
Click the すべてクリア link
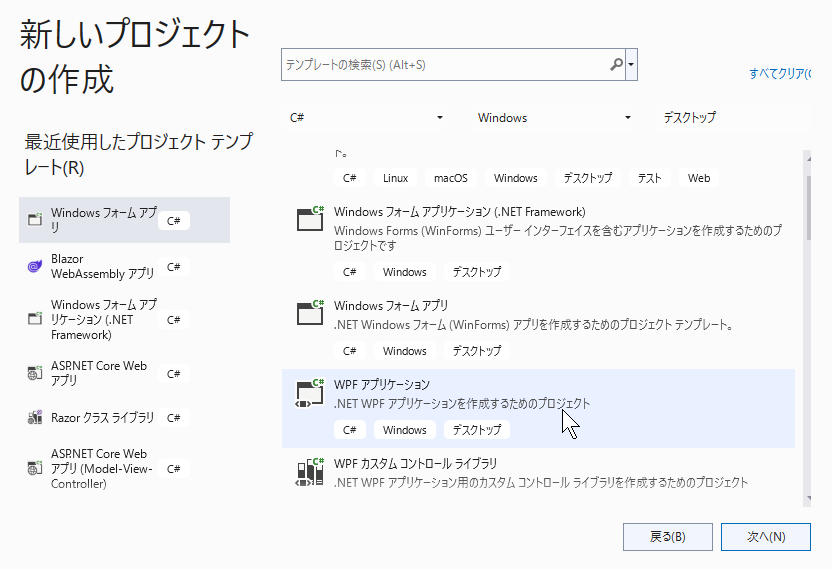tap(780, 74)
